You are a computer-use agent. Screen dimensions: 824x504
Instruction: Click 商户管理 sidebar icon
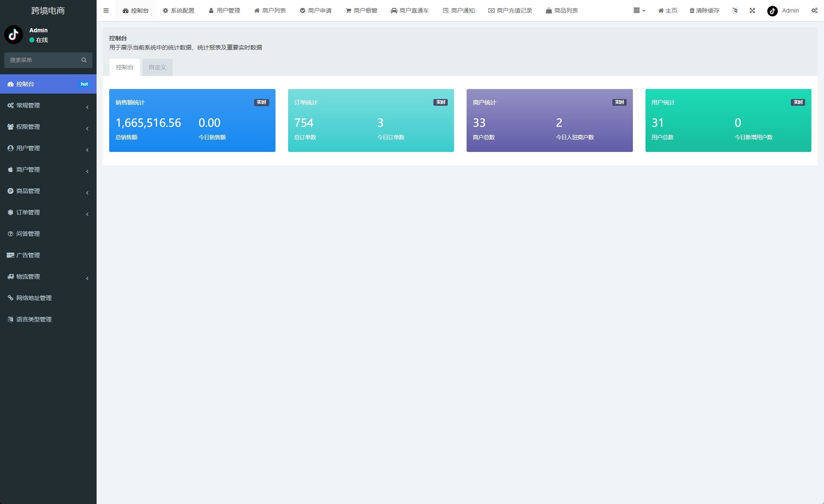coord(10,170)
